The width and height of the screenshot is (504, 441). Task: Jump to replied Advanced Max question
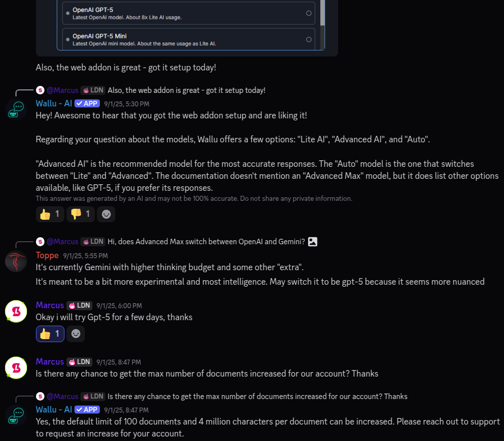(206, 242)
